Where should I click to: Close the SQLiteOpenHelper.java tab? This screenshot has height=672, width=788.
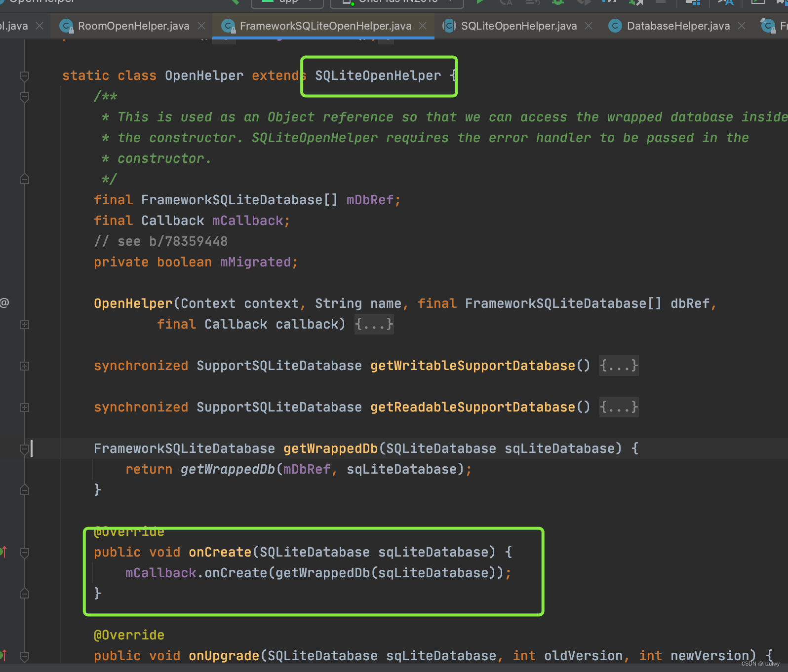point(589,26)
